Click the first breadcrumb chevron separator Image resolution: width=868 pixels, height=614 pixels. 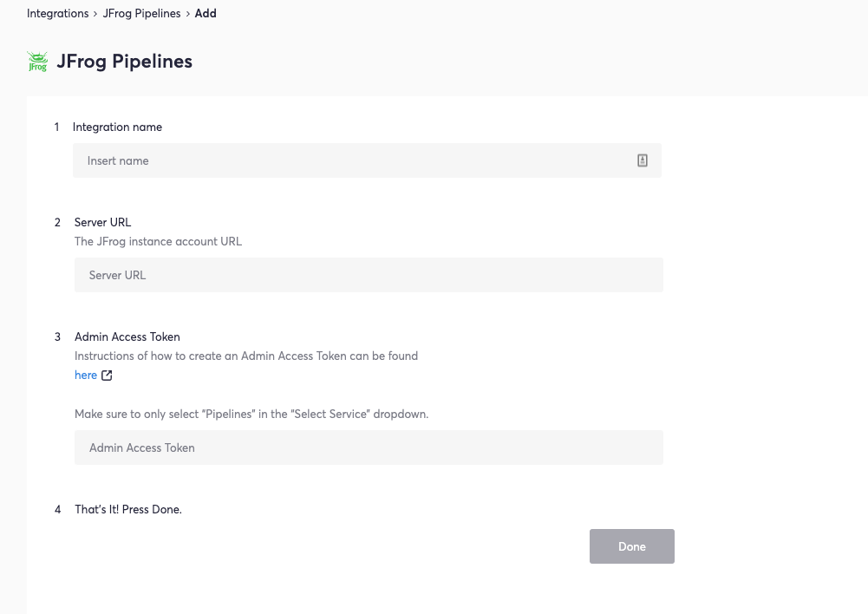point(95,14)
